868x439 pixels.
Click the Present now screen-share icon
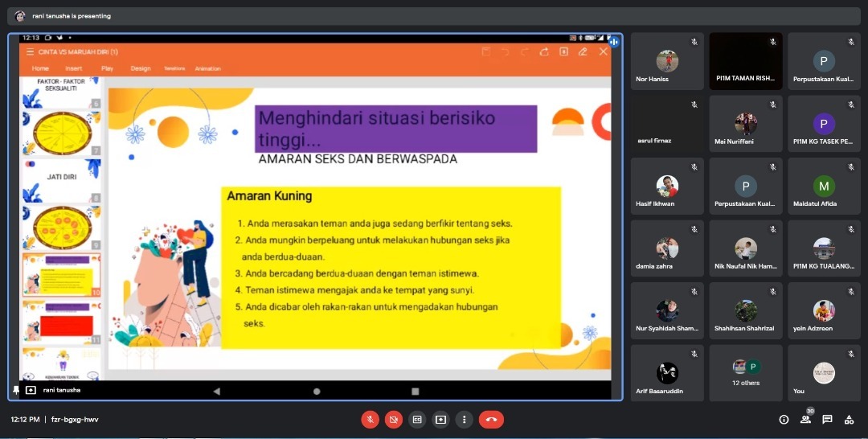click(440, 419)
